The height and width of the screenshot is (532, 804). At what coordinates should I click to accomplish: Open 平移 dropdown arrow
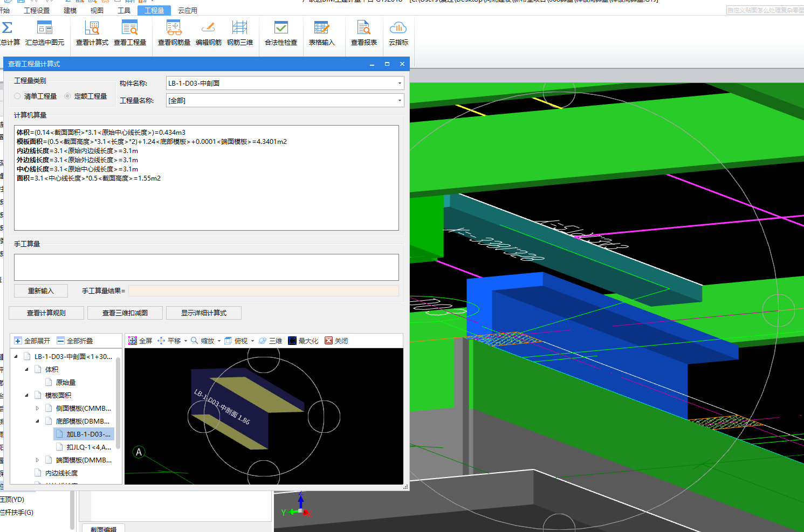(x=185, y=341)
